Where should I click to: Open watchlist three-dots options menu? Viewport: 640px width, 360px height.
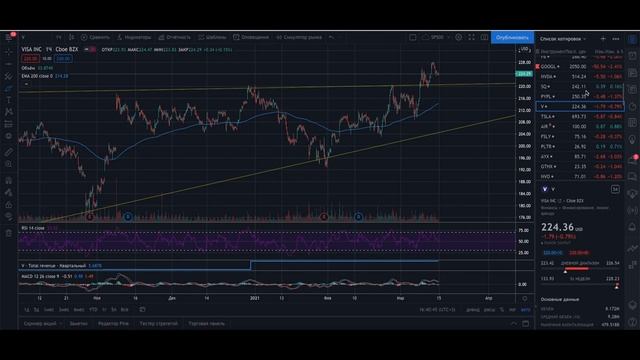coord(616,39)
